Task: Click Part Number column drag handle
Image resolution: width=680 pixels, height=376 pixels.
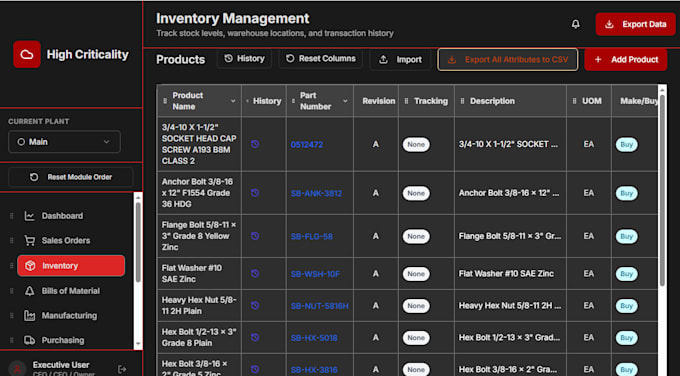Action: click(x=293, y=101)
